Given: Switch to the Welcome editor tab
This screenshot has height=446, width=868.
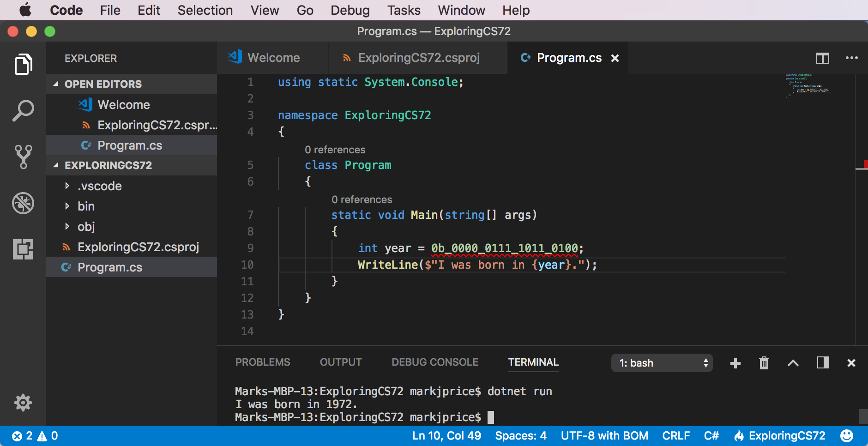Looking at the screenshot, I should click(273, 58).
